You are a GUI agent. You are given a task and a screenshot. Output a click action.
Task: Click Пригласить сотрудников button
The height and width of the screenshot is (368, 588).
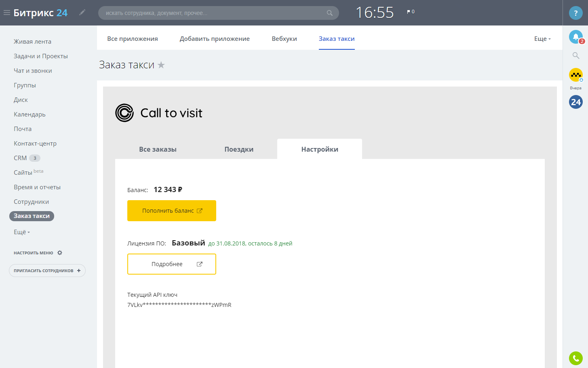tap(47, 271)
